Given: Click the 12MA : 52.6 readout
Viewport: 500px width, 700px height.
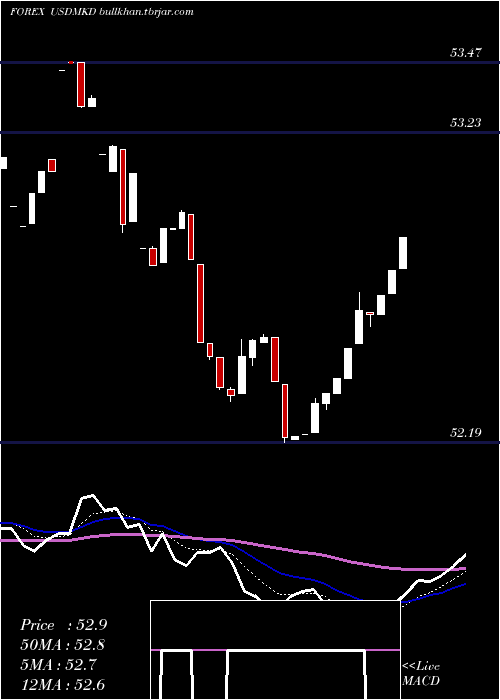Looking at the screenshot, I should [x=63, y=684].
